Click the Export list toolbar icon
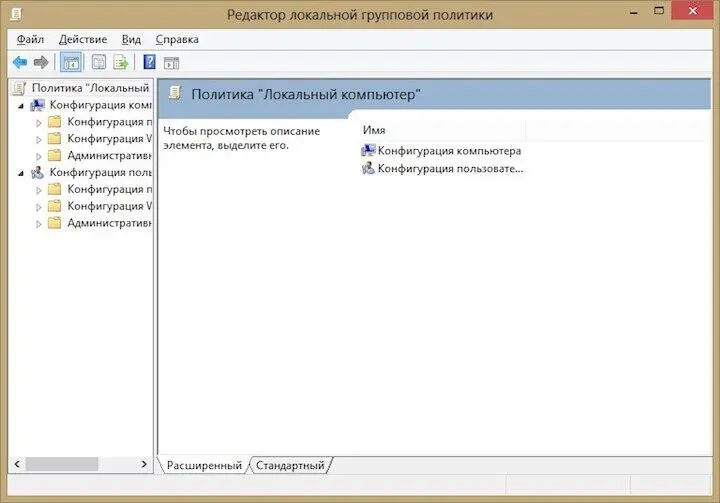The image size is (720, 503). [121, 62]
